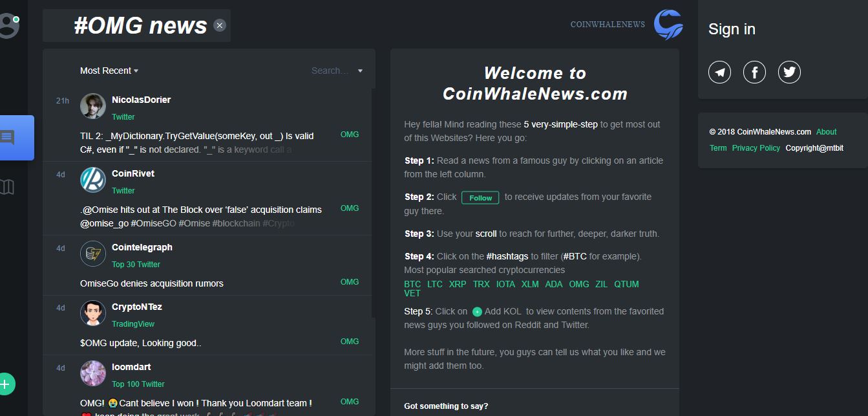The height and width of the screenshot is (416, 868).
Task: Open the map icon in left sidebar
Action: click(8, 187)
